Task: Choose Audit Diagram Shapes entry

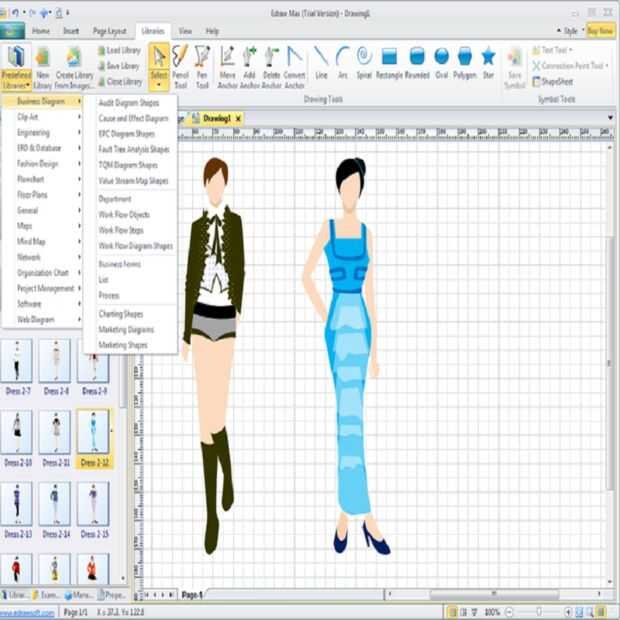Action: tap(129, 103)
